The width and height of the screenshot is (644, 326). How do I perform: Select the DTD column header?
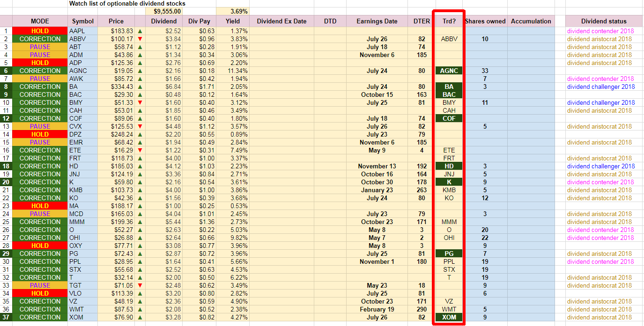[x=331, y=21]
